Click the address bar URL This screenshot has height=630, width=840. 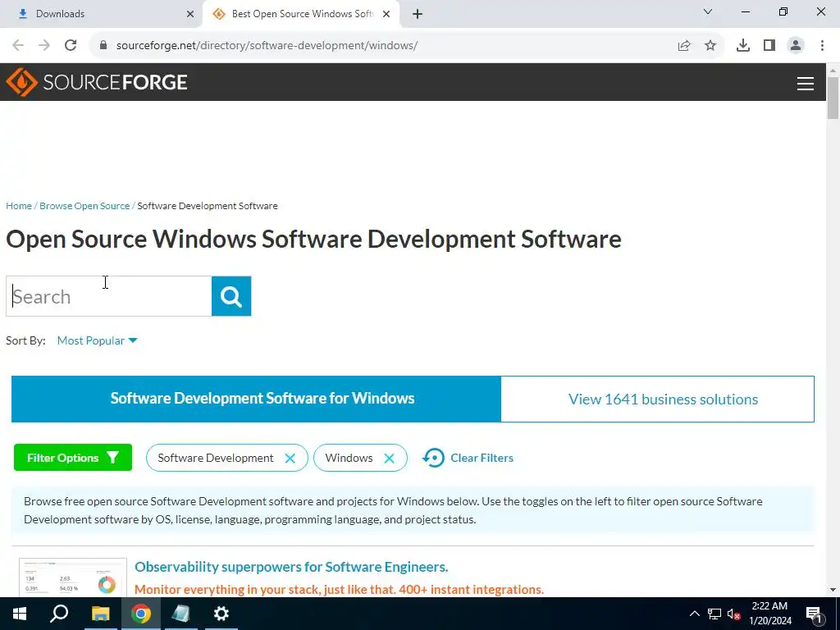point(267,46)
